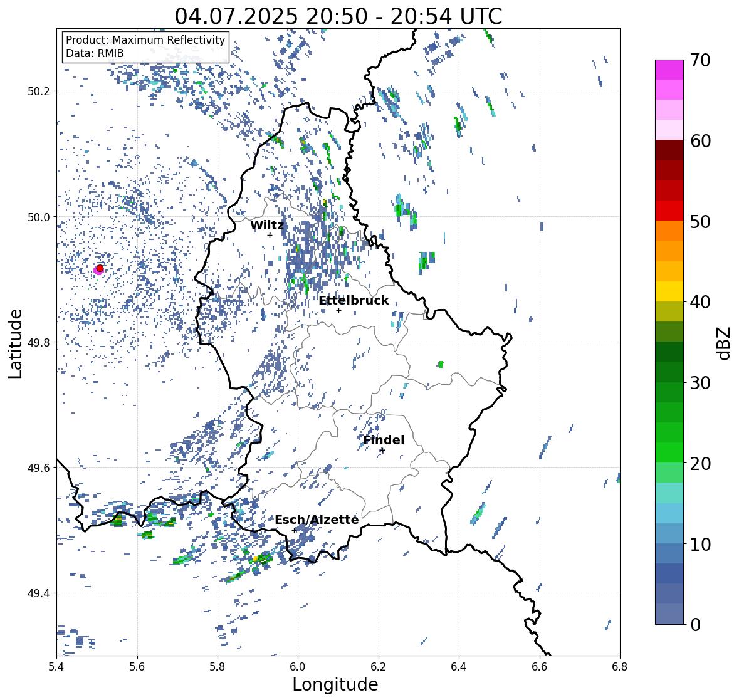This screenshot has width=739, height=700.
Task: Click the 10 tick on the colorbar
Action: (700, 544)
